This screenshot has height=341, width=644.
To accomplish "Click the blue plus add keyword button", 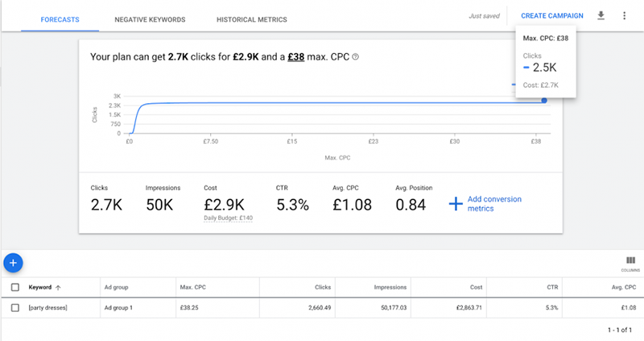I will pos(13,263).
